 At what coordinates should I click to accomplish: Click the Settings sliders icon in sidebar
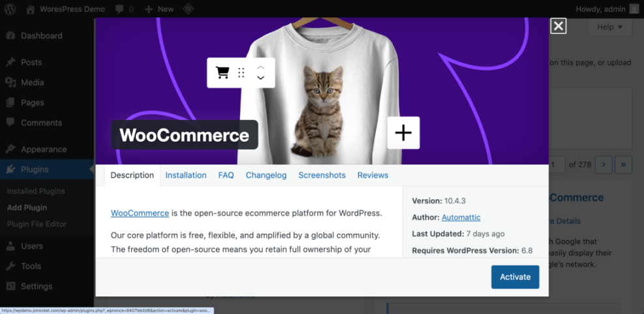pyautogui.click(x=10, y=287)
